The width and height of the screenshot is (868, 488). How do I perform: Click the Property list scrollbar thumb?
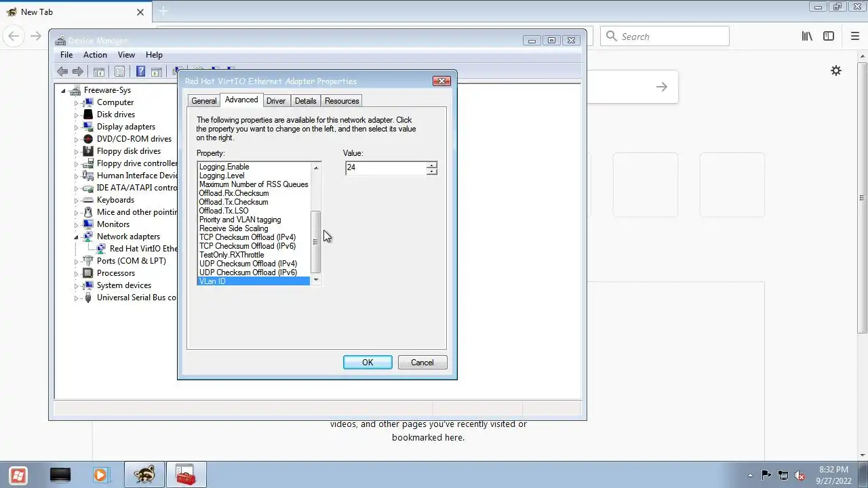315,243
